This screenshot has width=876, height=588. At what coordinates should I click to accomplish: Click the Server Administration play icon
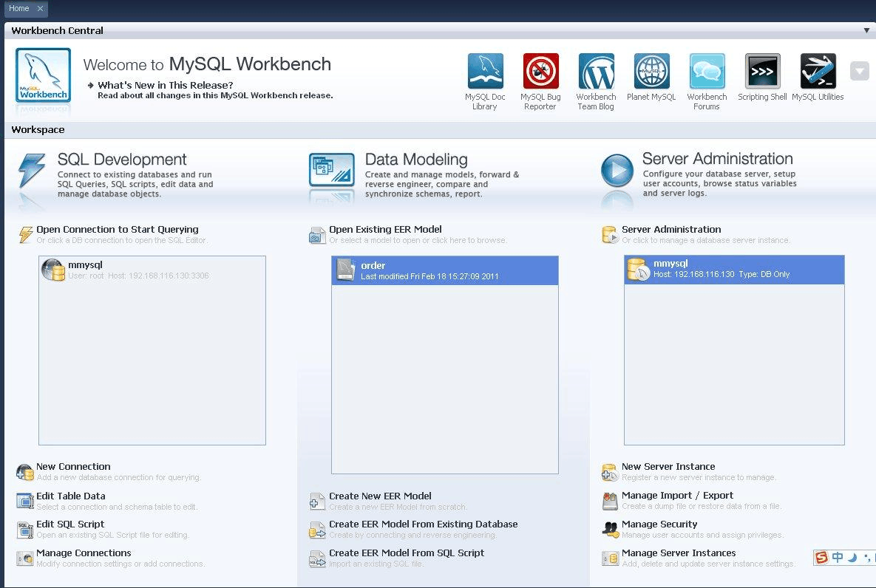pos(617,171)
